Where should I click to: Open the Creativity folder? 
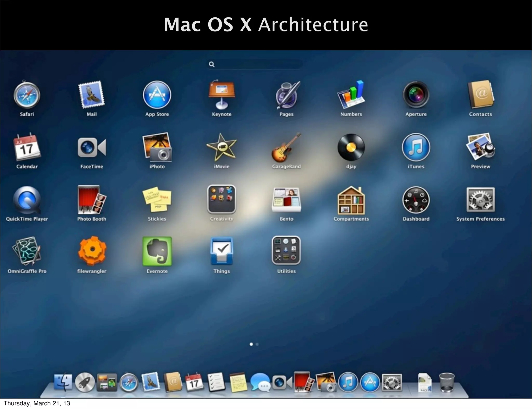tap(222, 199)
